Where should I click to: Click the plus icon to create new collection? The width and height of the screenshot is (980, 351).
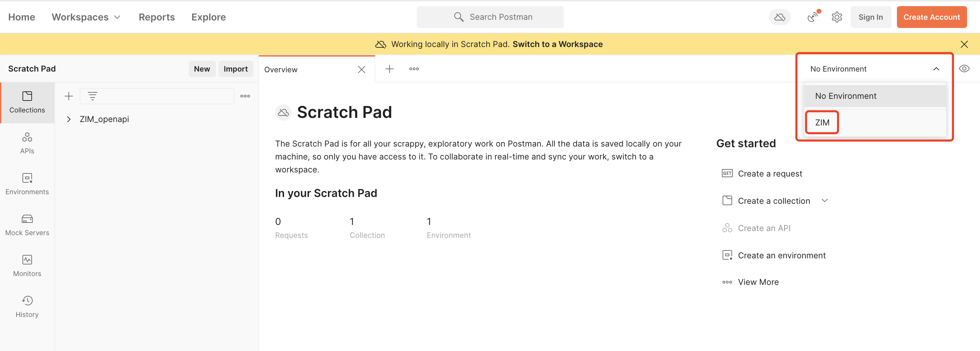(x=69, y=96)
